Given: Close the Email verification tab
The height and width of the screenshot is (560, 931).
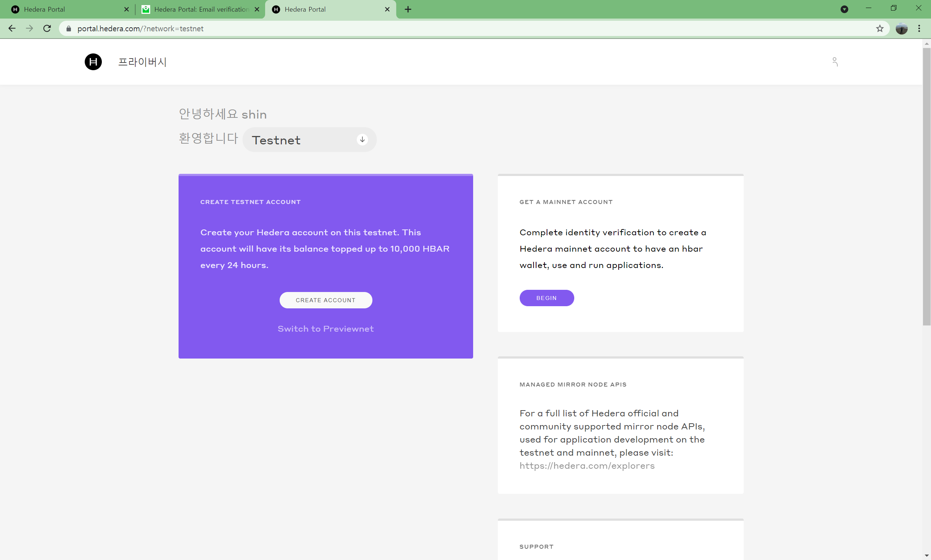Looking at the screenshot, I should point(257,9).
